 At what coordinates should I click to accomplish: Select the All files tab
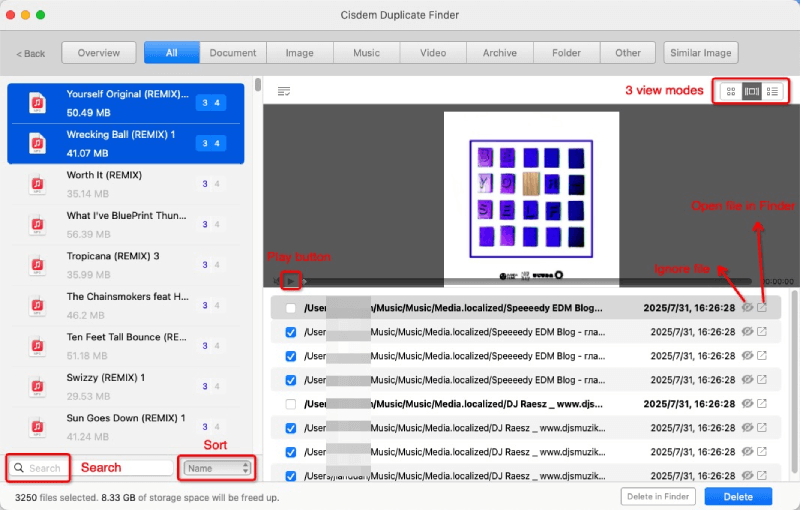point(171,53)
